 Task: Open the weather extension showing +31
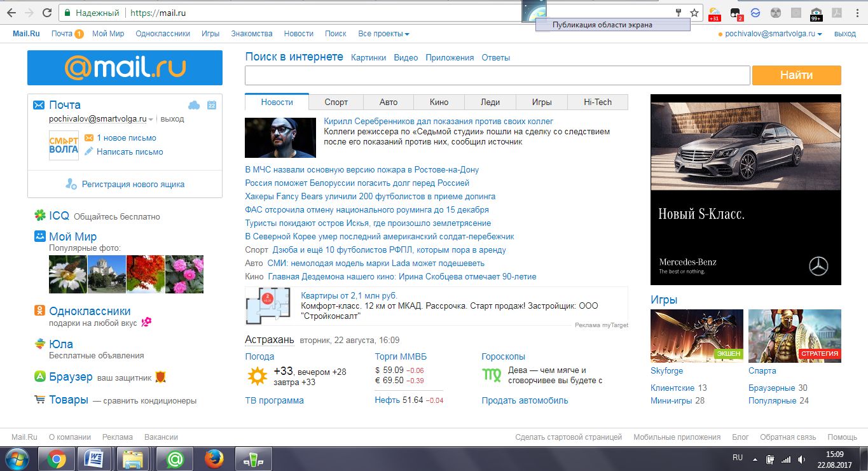tap(715, 13)
